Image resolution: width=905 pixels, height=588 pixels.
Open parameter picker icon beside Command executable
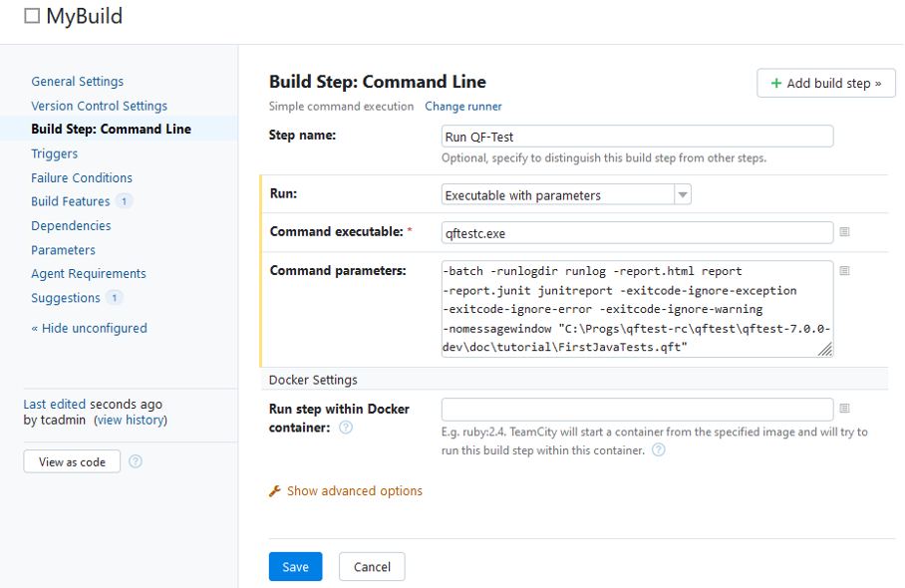tap(844, 232)
